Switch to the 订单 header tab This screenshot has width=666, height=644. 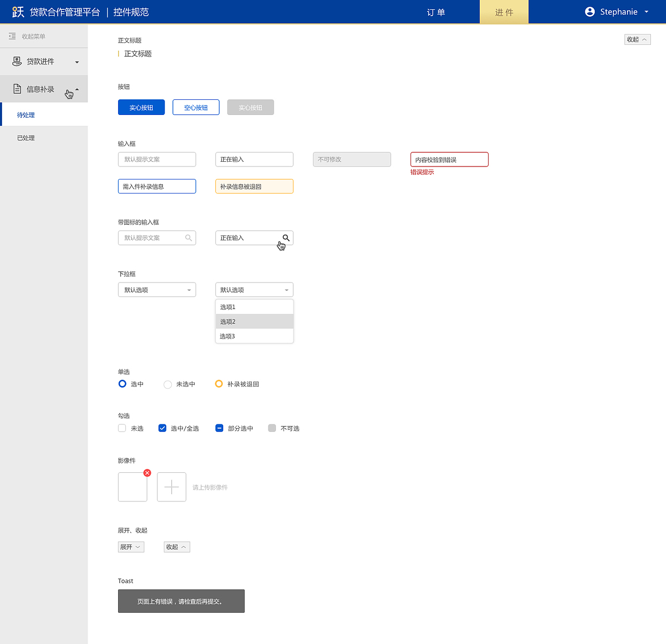coord(436,12)
